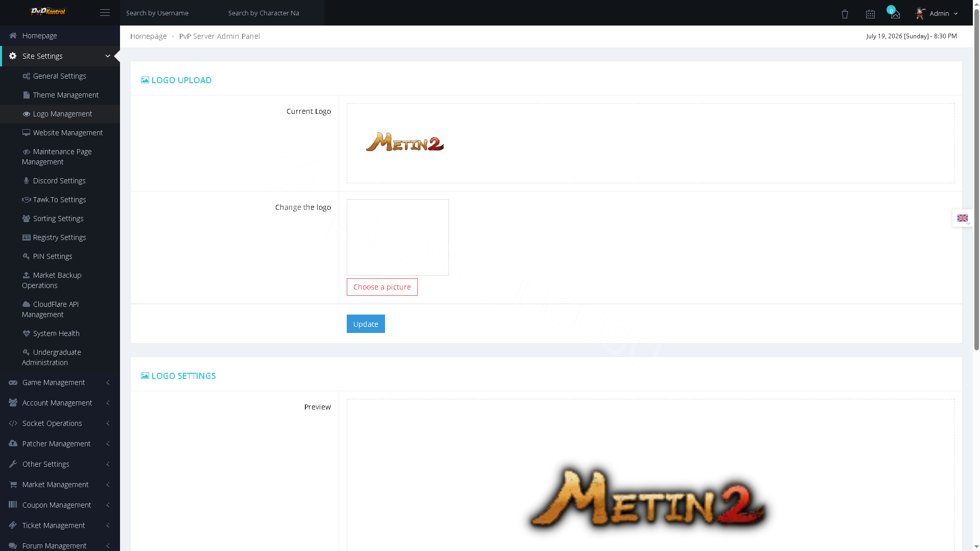The width and height of the screenshot is (980, 551).
Task: Go to Homepage in sidebar
Action: point(60,36)
